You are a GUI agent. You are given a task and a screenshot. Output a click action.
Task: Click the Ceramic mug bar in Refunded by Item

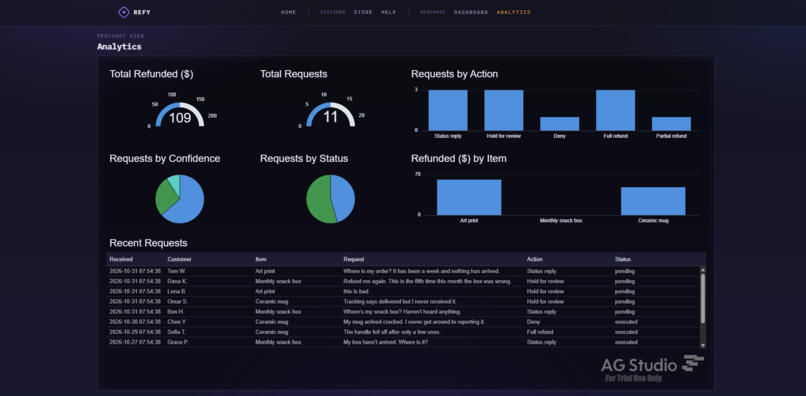[x=653, y=201]
